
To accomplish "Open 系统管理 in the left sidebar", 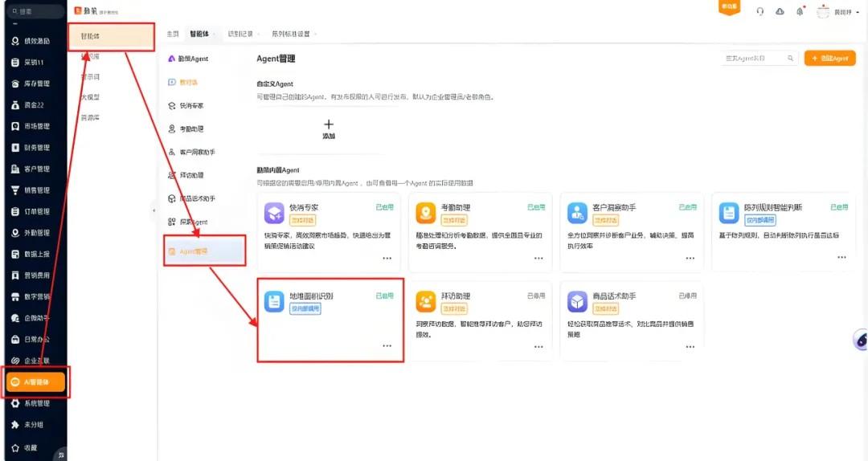I will (36, 403).
